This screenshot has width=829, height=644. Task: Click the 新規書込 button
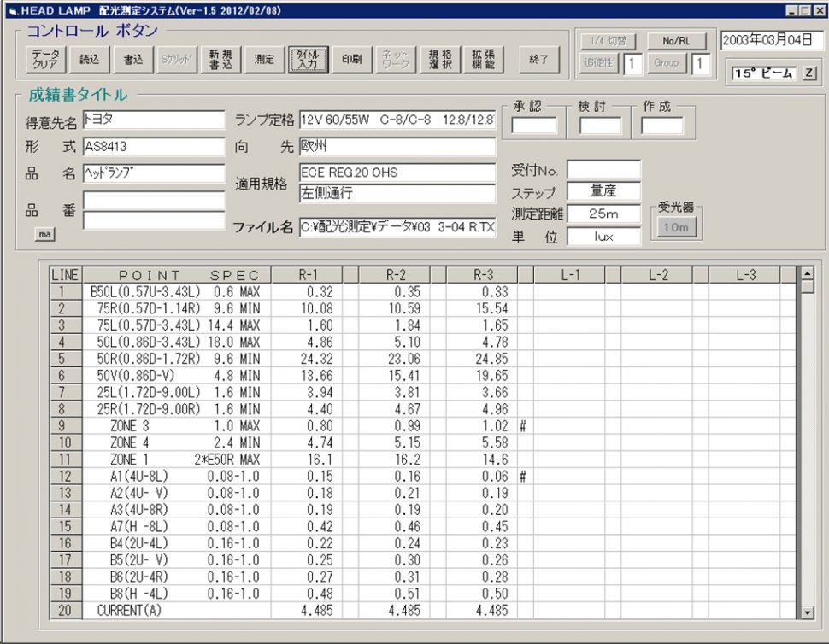tap(220, 59)
